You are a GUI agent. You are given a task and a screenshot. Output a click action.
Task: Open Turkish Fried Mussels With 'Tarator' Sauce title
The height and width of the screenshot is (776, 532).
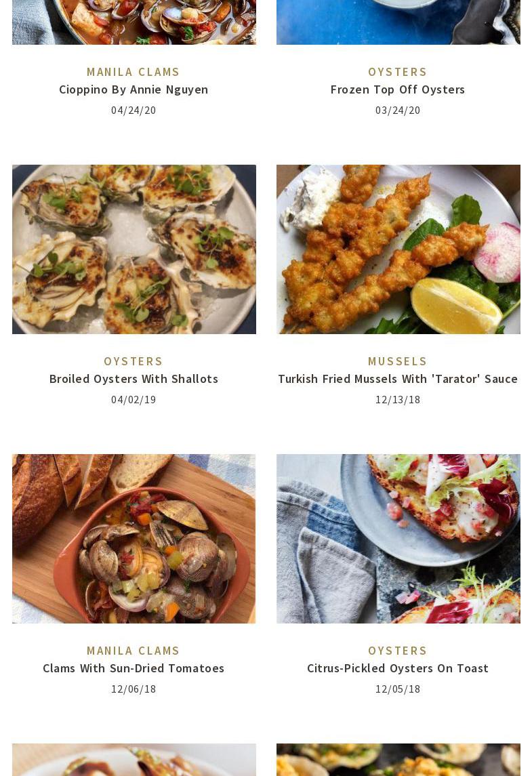coord(398,379)
